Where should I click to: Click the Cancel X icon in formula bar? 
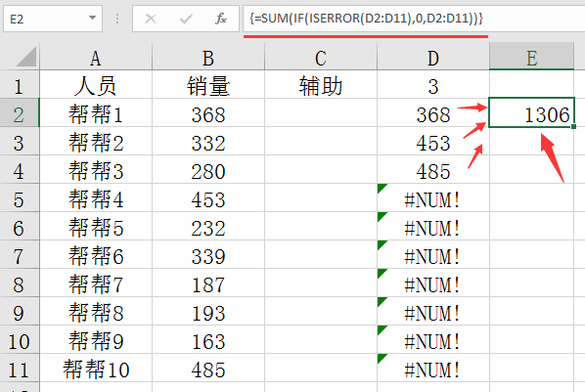(x=151, y=19)
